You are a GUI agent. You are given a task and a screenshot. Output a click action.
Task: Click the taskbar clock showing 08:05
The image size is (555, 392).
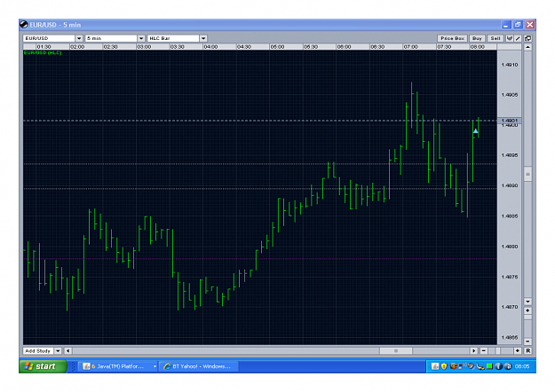[522, 366]
